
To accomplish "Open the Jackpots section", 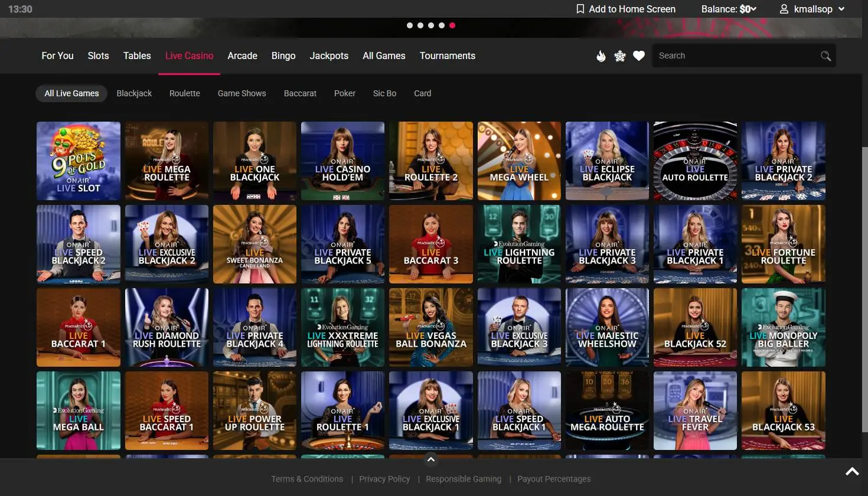I will point(329,56).
